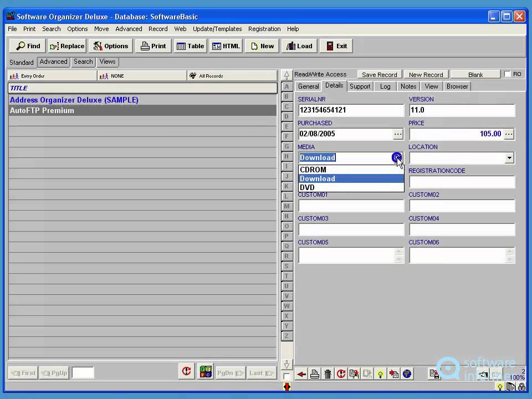Switch to the Support tab
The width and height of the screenshot is (532, 399).
[360, 86]
